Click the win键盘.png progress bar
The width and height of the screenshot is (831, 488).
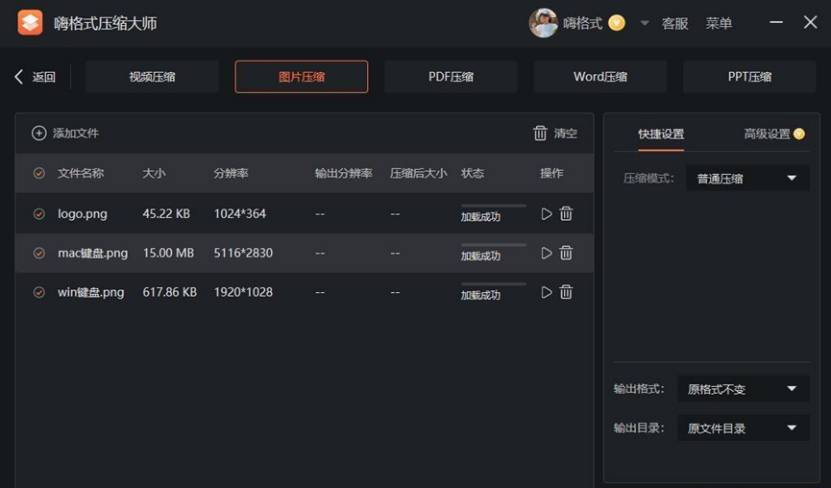pos(493,284)
